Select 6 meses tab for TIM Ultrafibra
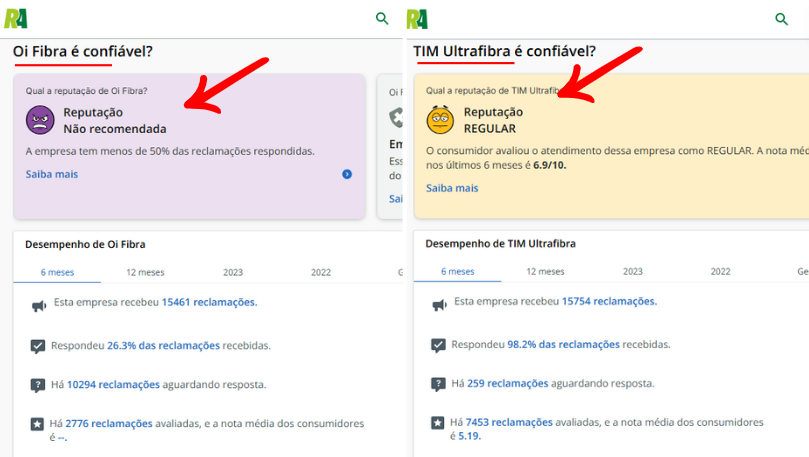This screenshot has height=457, width=809. [x=457, y=271]
